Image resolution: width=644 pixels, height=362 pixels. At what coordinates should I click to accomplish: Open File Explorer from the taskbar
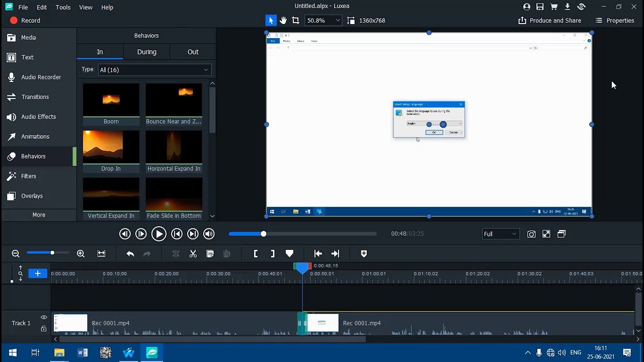pyautogui.click(x=59, y=352)
